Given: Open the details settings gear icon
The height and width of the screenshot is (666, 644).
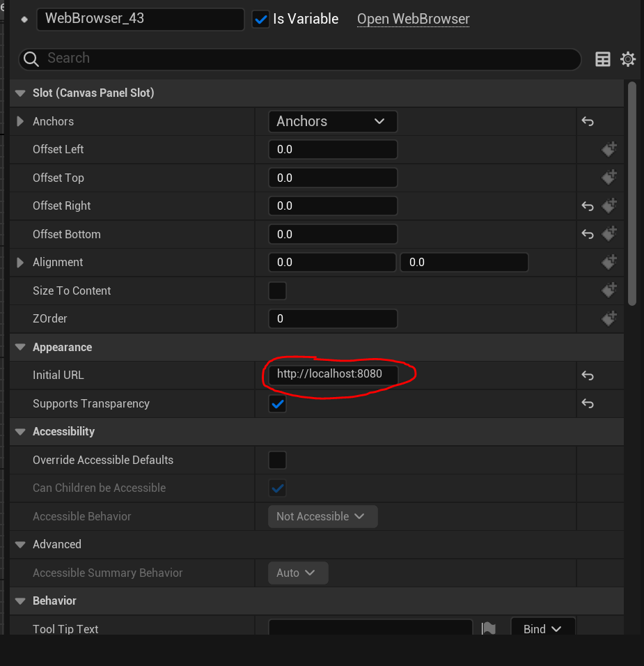Looking at the screenshot, I should 628,59.
